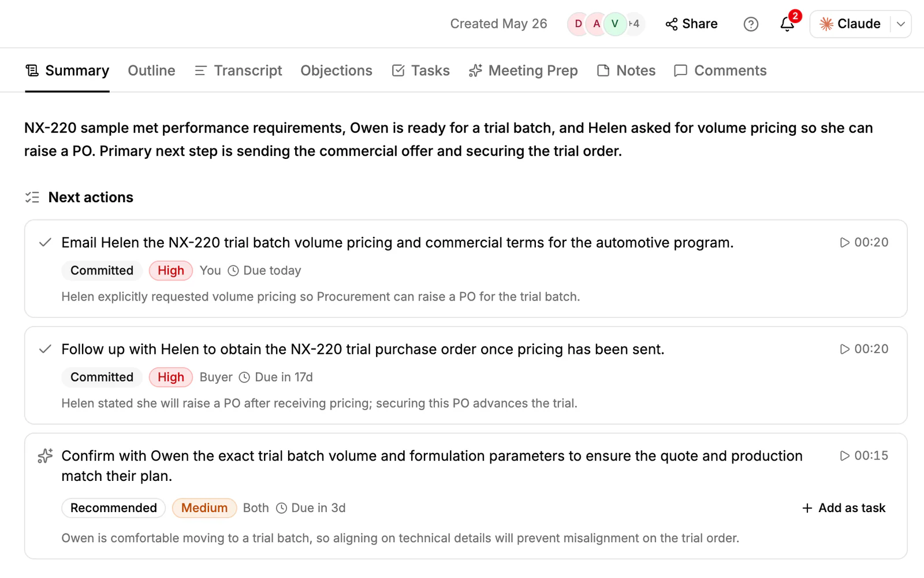Image resolution: width=924 pixels, height=578 pixels.
Task: Open the Confirm with Owen action title
Action: pos(432,466)
